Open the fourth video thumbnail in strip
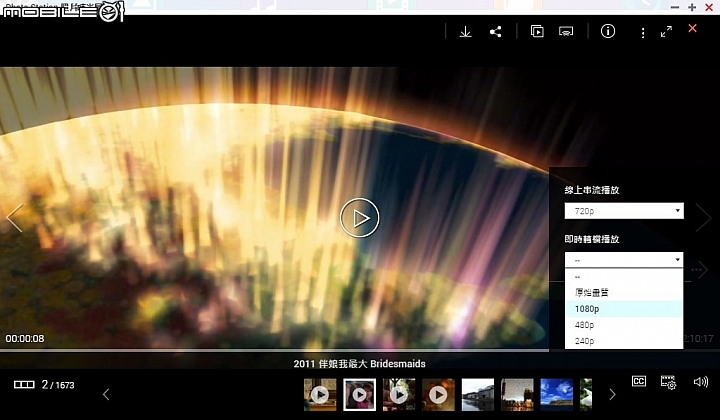Viewport: 720px width, 420px height. 439,394
